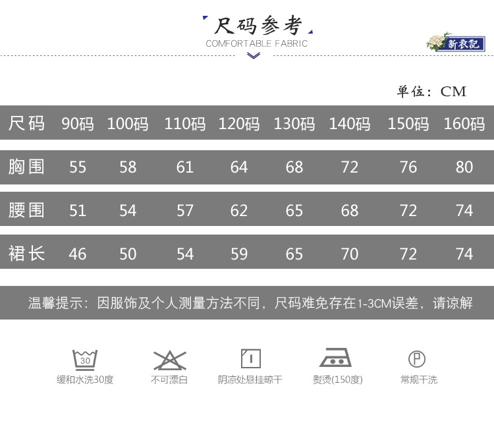Click waist value 54 for 100码
Viewport: 494px width, 448px height.
(128, 210)
